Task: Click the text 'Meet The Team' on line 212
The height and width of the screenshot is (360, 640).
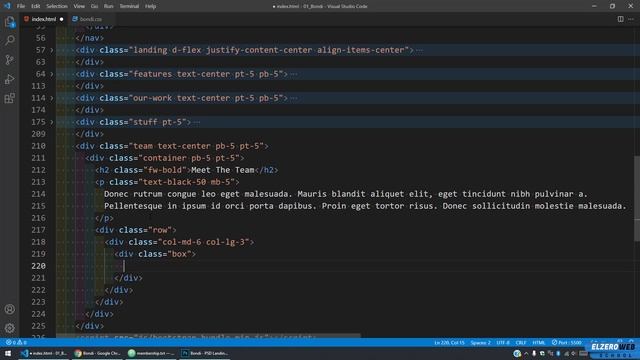Action: [x=223, y=170]
